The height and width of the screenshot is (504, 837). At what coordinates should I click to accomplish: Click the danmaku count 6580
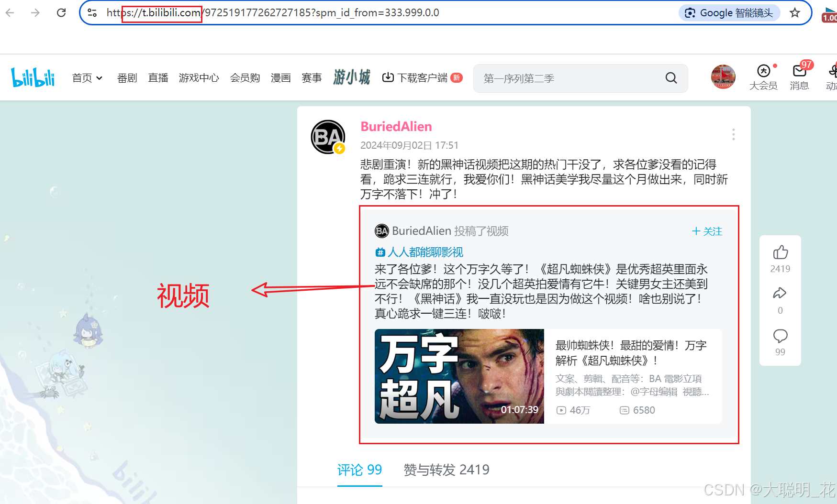[637, 410]
